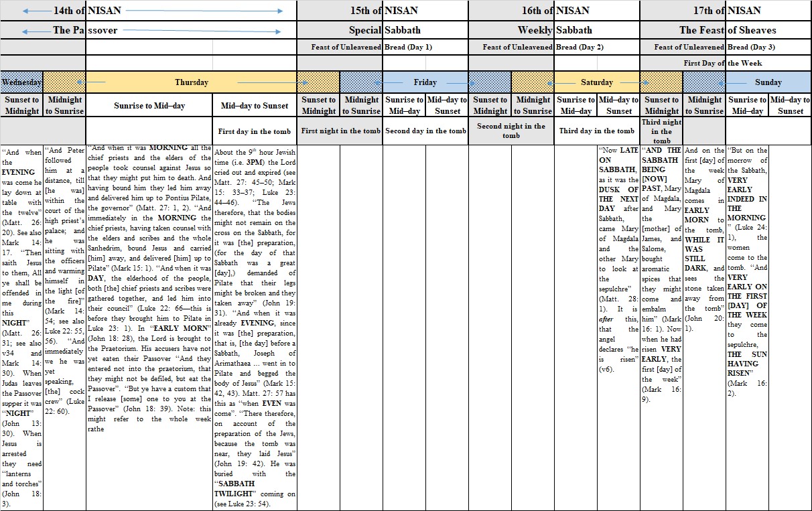Select the Second night in the tomb cell
This screenshot has width=812, height=511.
[x=511, y=131]
